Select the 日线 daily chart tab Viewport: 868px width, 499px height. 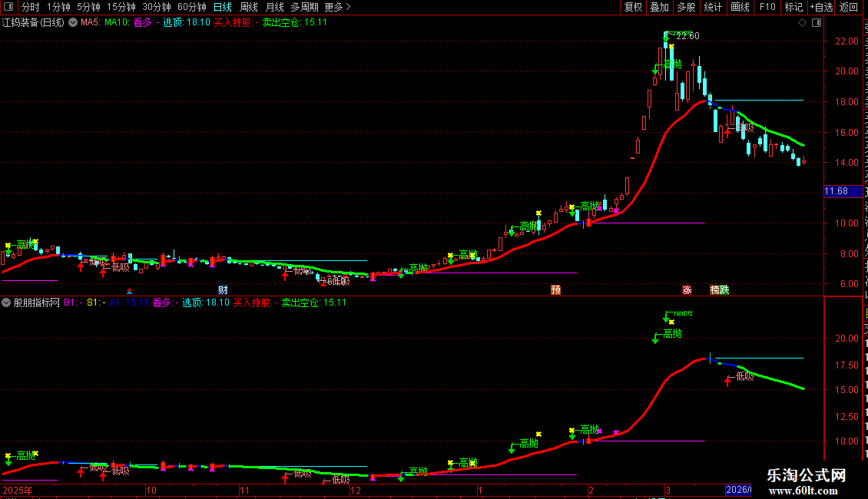click(x=223, y=7)
